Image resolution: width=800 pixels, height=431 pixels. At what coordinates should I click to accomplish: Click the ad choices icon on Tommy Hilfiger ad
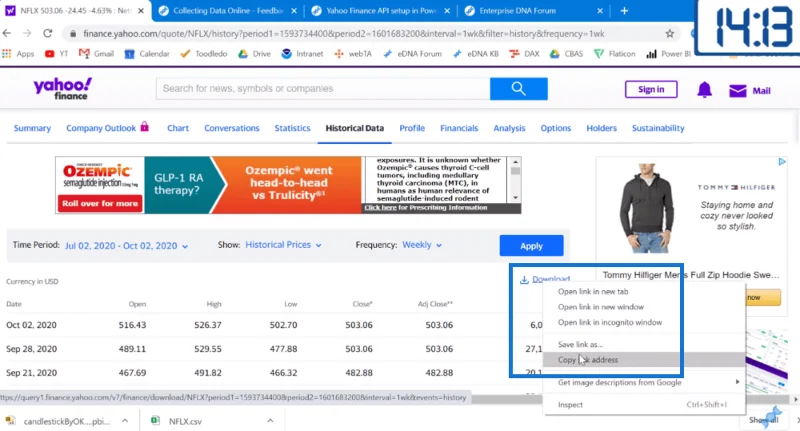(x=782, y=162)
